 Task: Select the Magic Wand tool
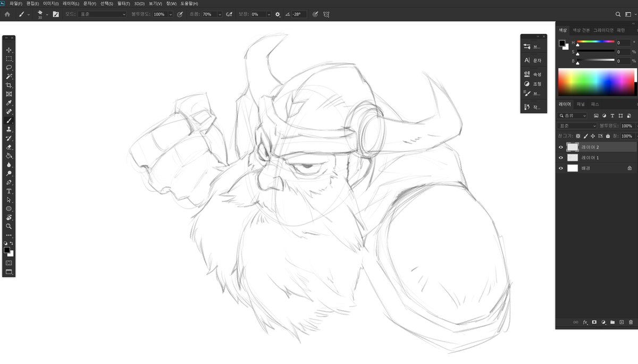click(x=9, y=77)
